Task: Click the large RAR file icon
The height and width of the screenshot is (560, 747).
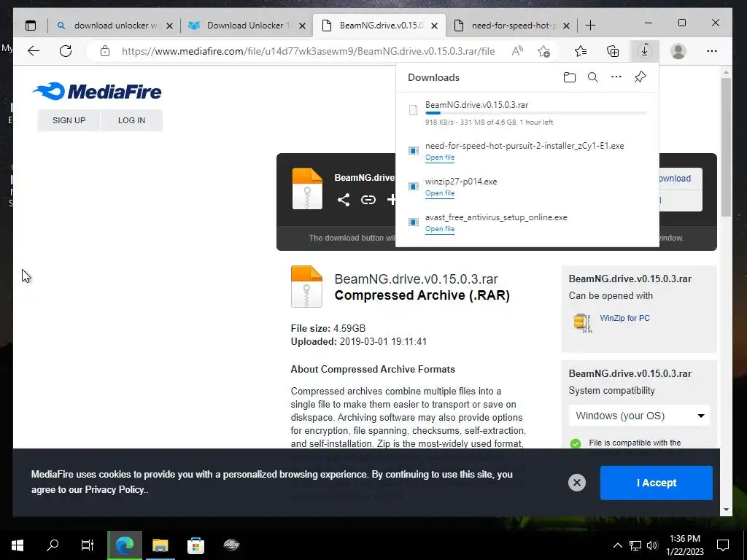Action: click(306, 287)
